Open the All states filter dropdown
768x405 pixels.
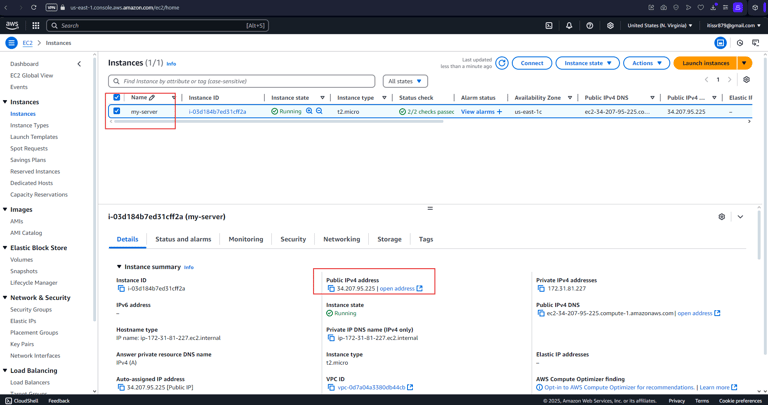pyautogui.click(x=405, y=81)
